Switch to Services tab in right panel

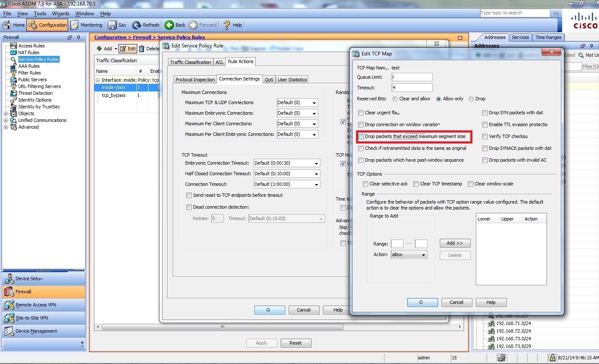[x=520, y=37]
